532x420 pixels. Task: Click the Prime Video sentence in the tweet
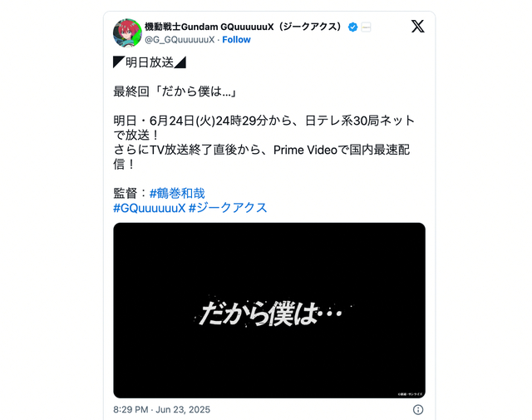point(262,157)
